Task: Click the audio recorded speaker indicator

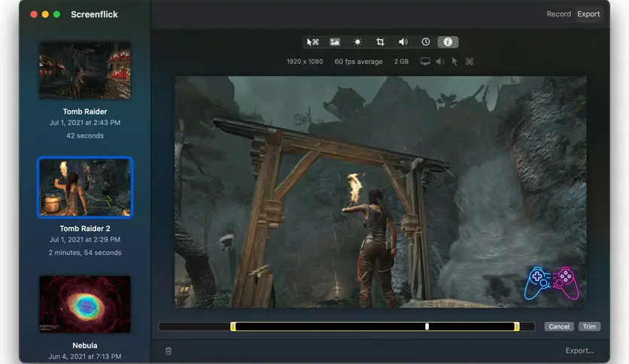Action: 440,62
